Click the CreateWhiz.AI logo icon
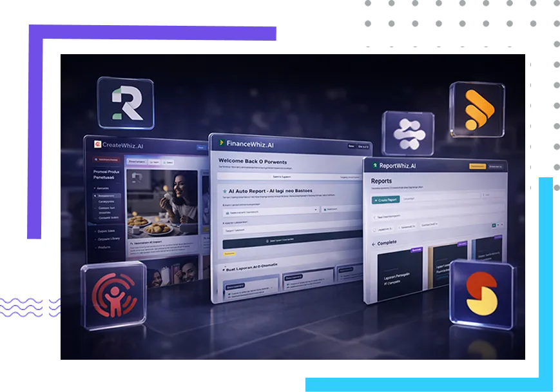Viewport: 560px width, 392px height. 97,144
